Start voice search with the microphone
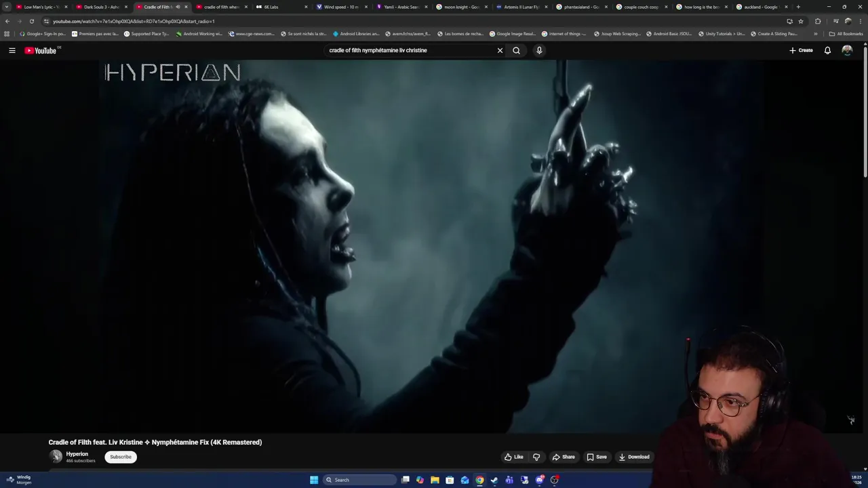Viewport: 868px width, 488px height. click(539, 50)
